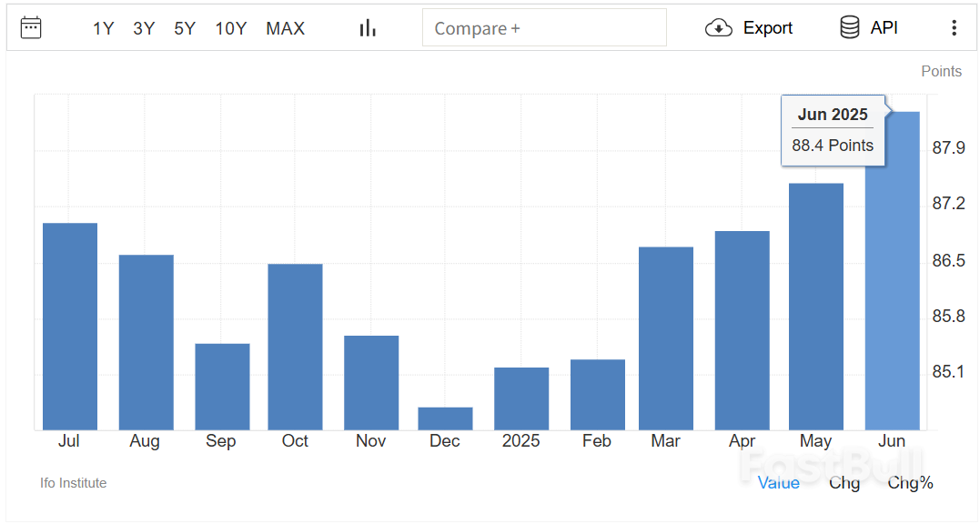The width and height of the screenshot is (980, 524).
Task: Open the three-dot more options menu
Action: point(954,28)
